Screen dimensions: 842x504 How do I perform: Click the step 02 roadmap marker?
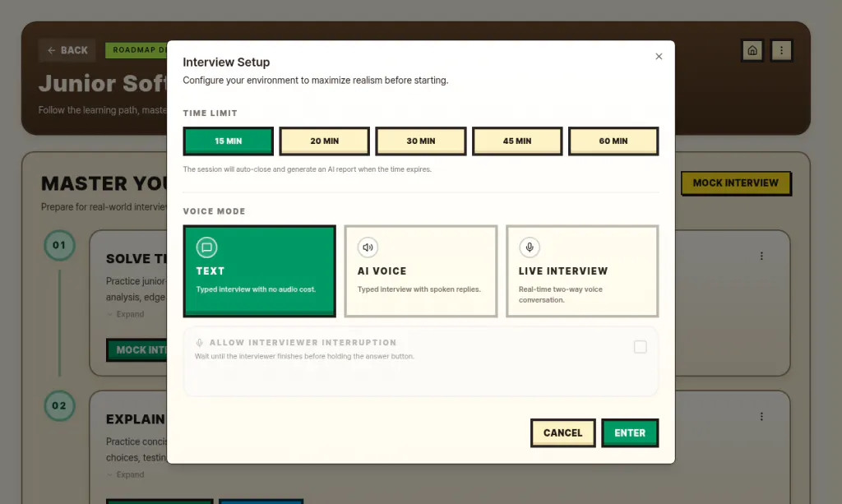click(x=59, y=406)
